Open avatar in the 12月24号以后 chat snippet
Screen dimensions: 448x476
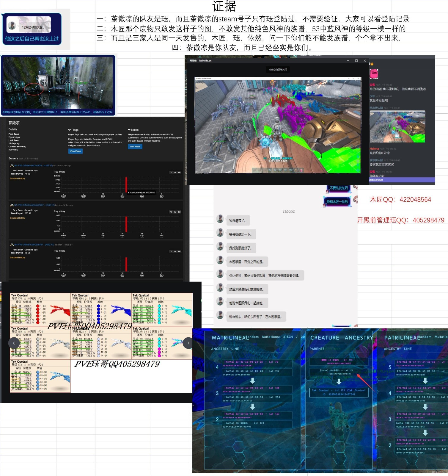coord(12,26)
